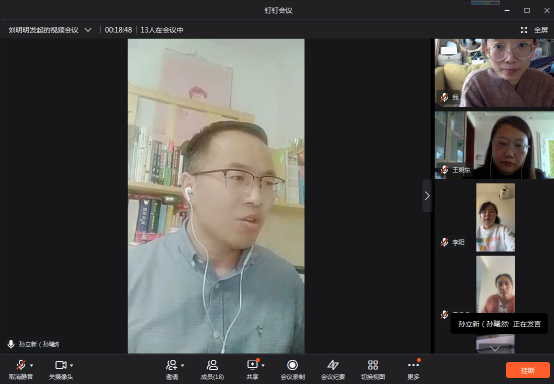Maximize the DingTalk meeting window
This screenshot has width=554, height=384.
(x=527, y=11)
